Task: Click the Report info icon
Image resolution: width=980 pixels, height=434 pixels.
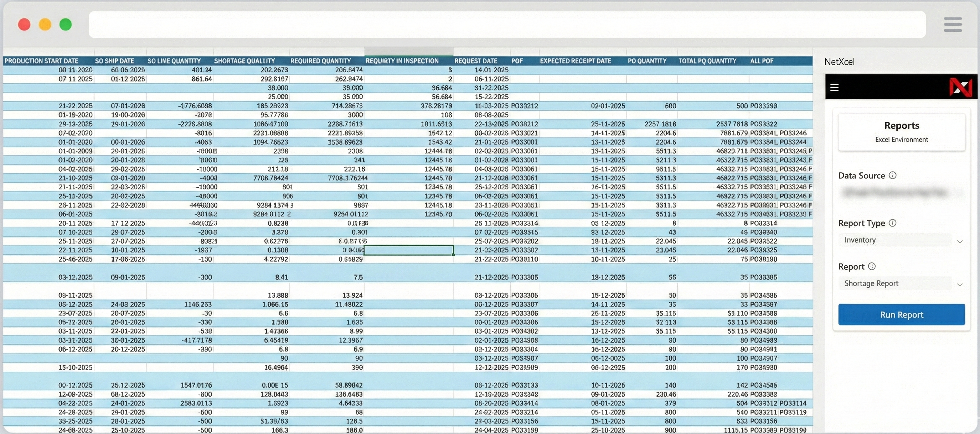Action: tap(873, 266)
